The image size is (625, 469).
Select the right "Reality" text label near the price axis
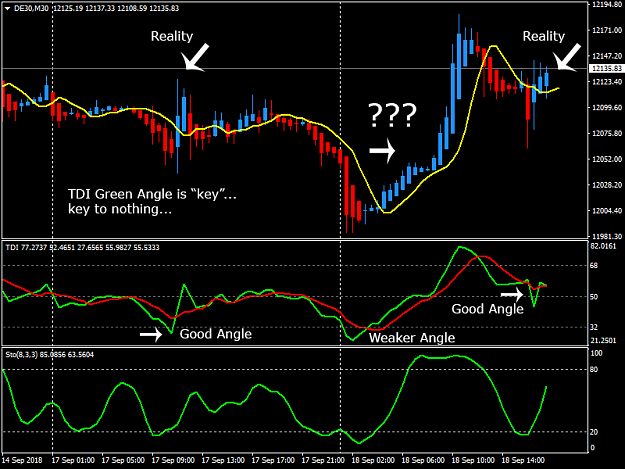pos(544,36)
